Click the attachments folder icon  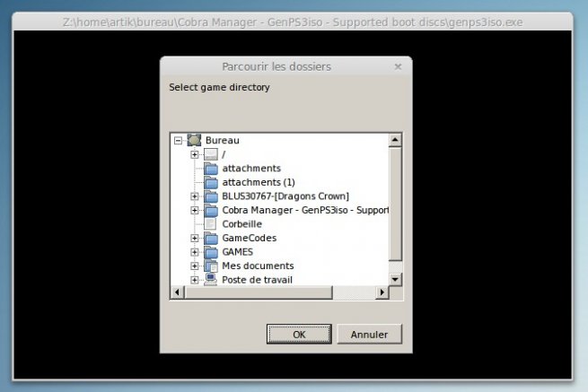(x=211, y=169)
